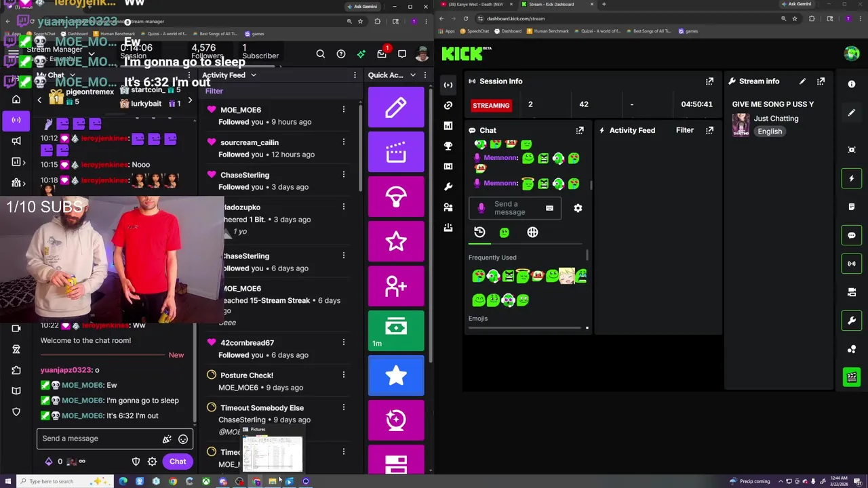This screenshot has width=868, height=488.
Task: Pop out the Kick Chat panel
Action: pos(580,130)
